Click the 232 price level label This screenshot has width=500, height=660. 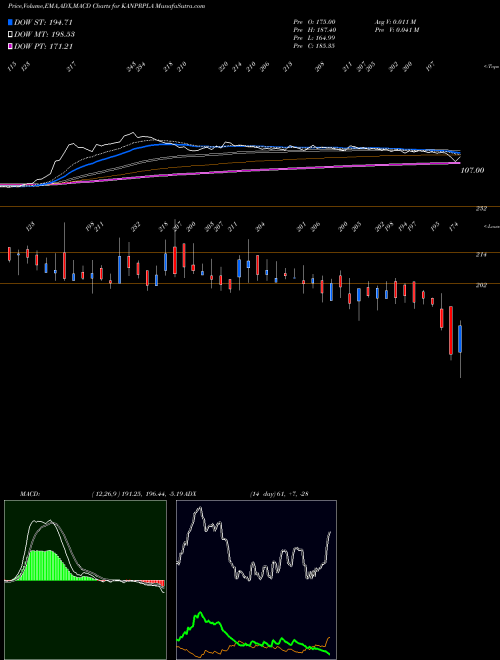click(x=481, y=209)
